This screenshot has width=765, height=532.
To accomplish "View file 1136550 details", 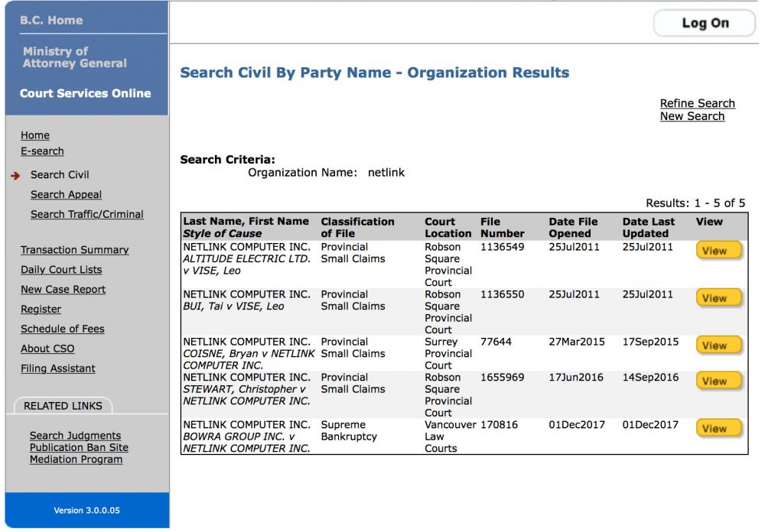I will [x=718, y=298].
